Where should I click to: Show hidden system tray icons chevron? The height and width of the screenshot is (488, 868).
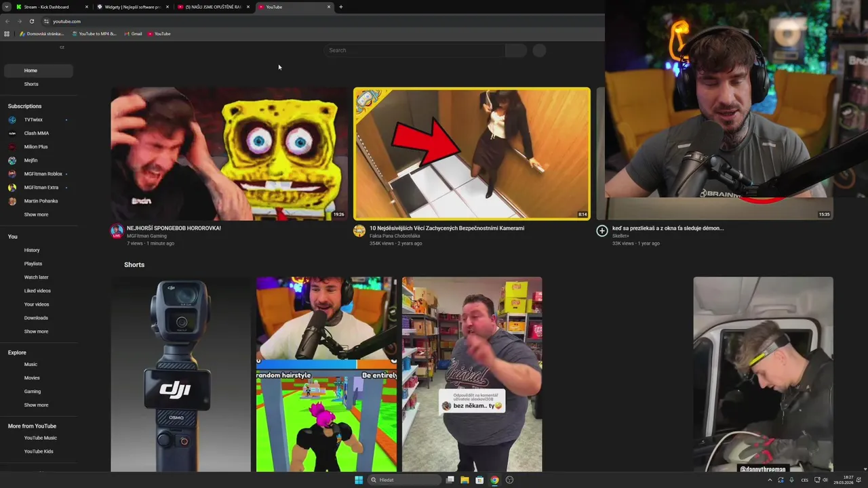(769, 480)
